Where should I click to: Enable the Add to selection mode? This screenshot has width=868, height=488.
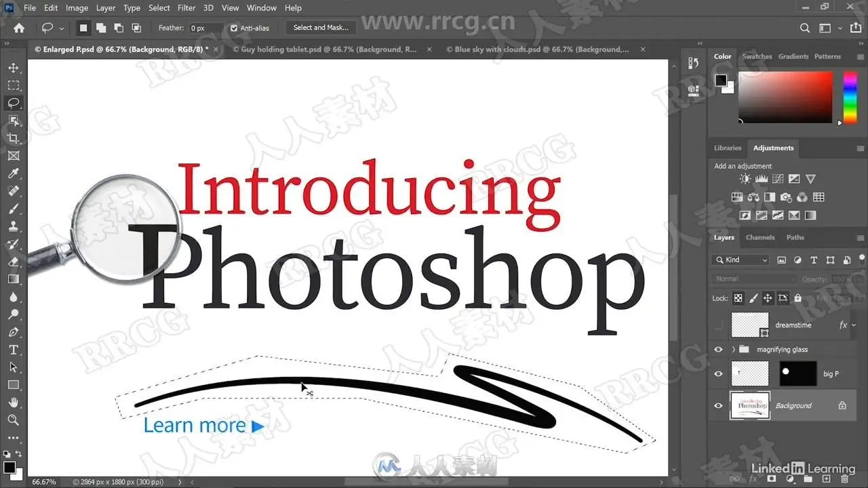[x=101, y=28]
